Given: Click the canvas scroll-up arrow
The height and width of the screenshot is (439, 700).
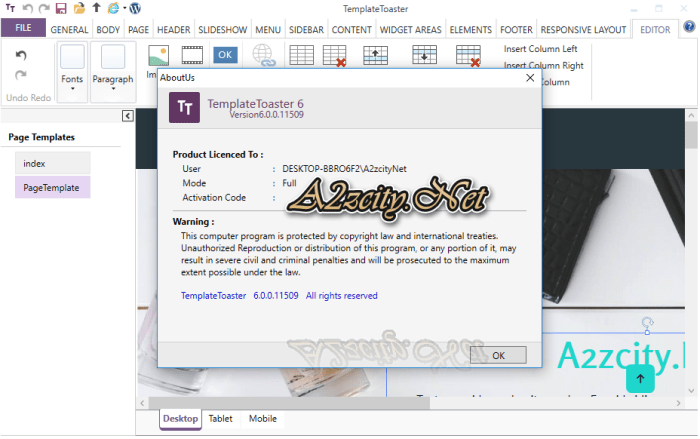Looking at the screenshot, I should pyautogui.click(x=692, y=114).
